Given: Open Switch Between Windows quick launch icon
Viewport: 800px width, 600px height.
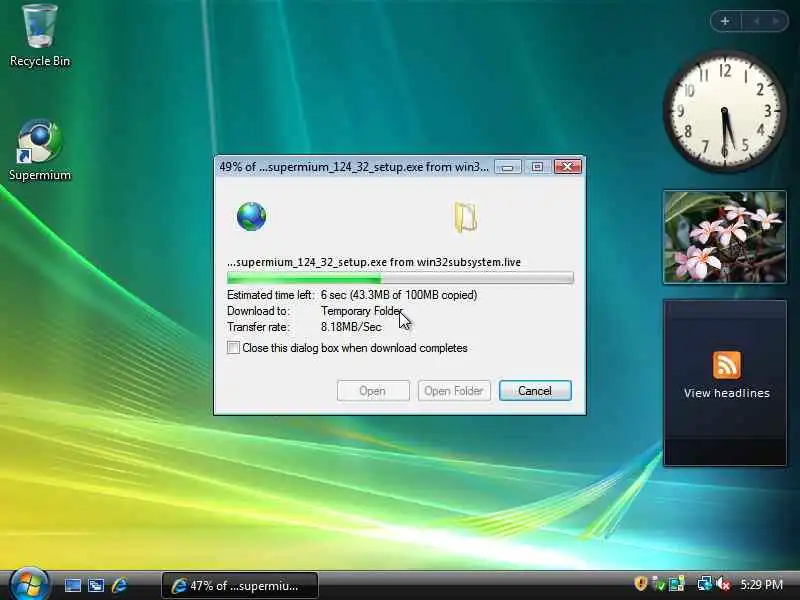Looking at the screenshot, I should point(96,585).
